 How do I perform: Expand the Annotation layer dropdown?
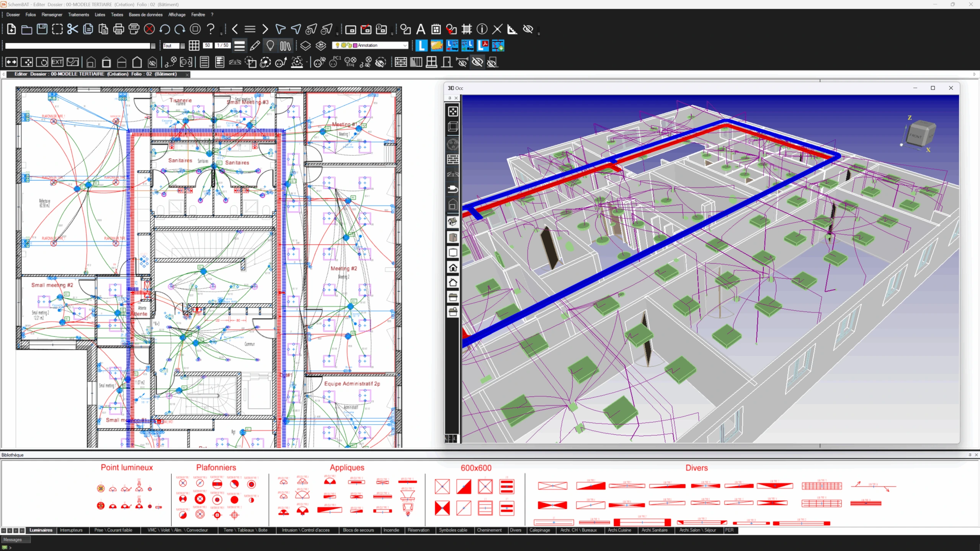click(405, 46)
